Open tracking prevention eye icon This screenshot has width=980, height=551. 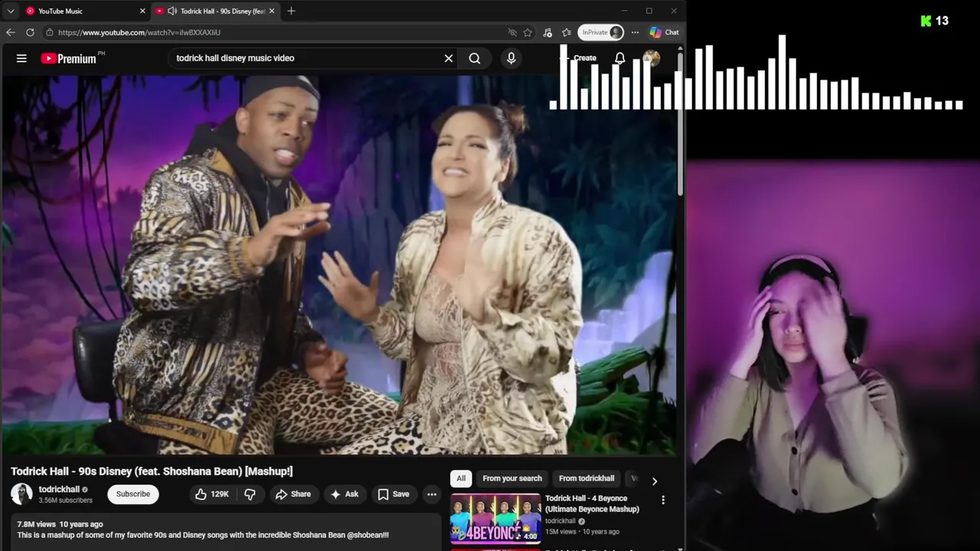pos(512,32)
